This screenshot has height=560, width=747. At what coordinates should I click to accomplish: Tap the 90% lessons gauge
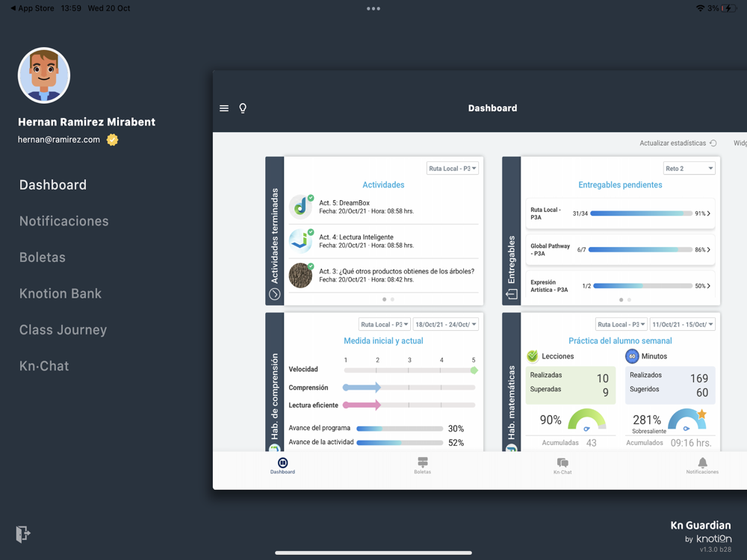coord(587,420)
